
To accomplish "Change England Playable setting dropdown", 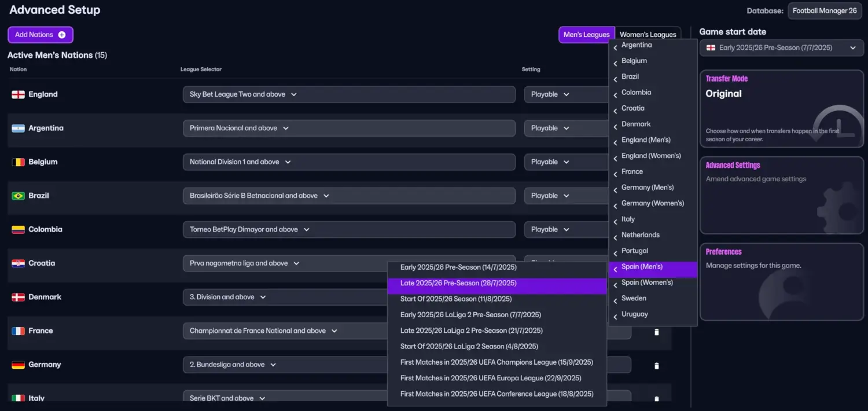I will (x=566, y=94).
